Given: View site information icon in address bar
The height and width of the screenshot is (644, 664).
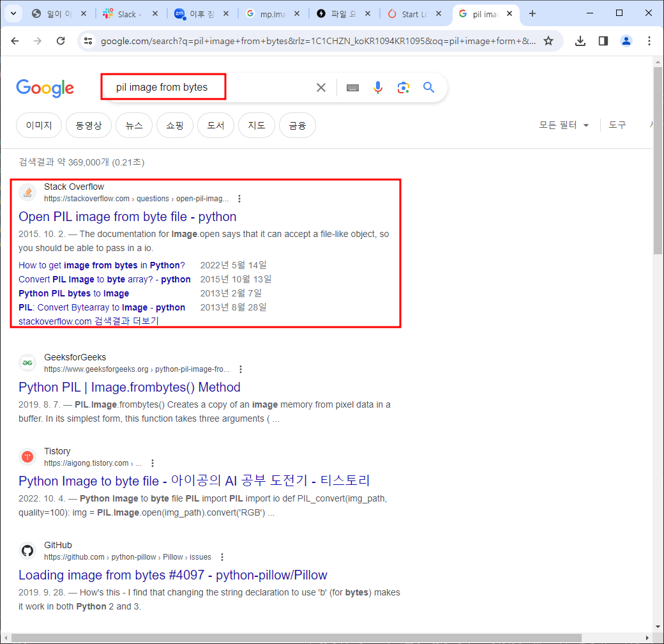Looking at the screenshot, I should pos(88,41).
